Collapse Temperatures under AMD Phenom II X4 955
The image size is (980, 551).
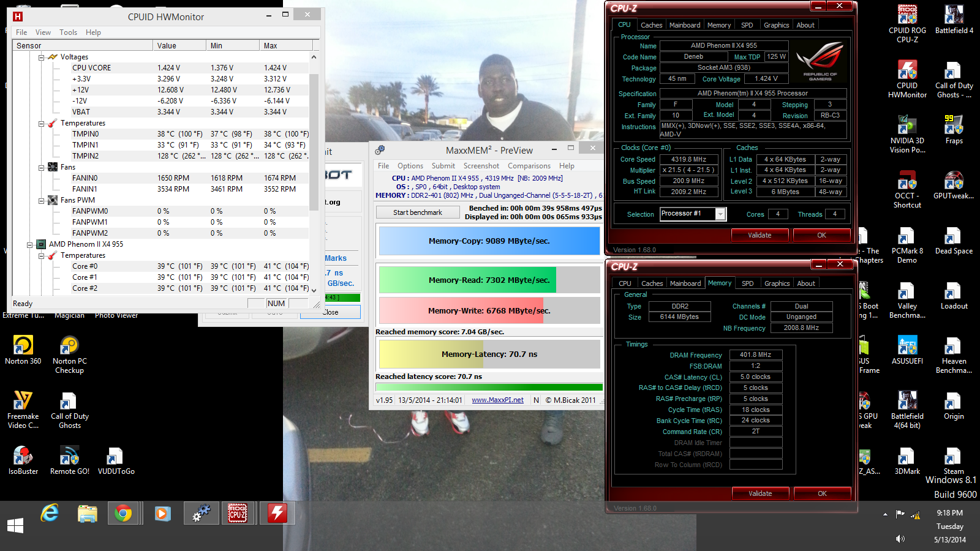click(42, 255)
